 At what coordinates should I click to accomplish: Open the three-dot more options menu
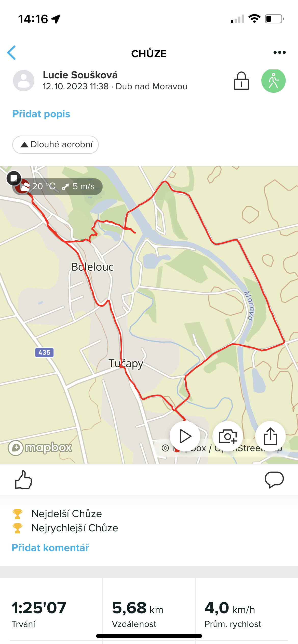pos(279,52)
